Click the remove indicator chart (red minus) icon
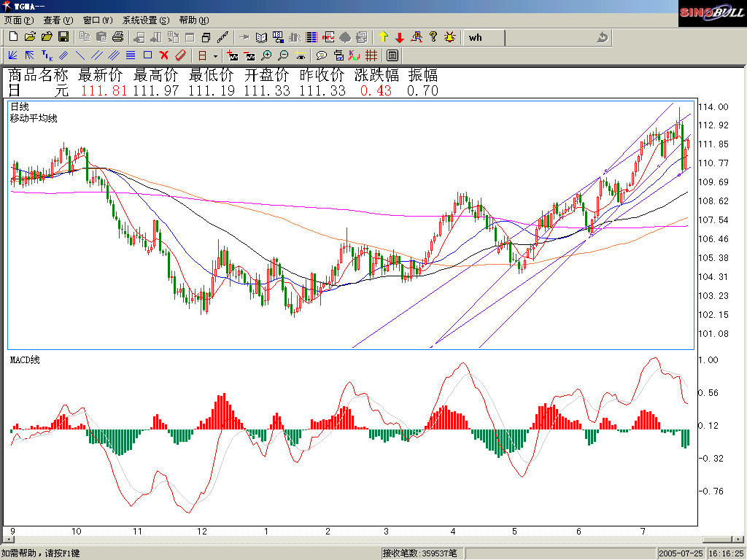 coord(249,55)
